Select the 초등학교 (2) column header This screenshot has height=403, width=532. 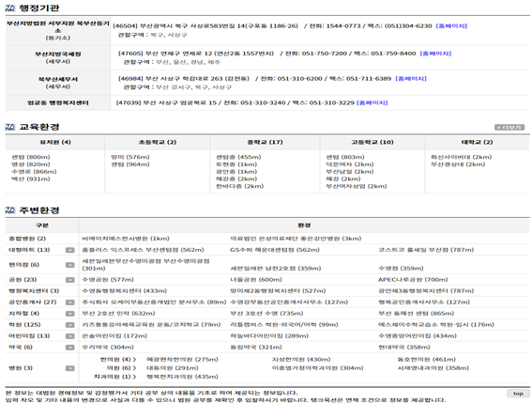(x=158, y=143)
